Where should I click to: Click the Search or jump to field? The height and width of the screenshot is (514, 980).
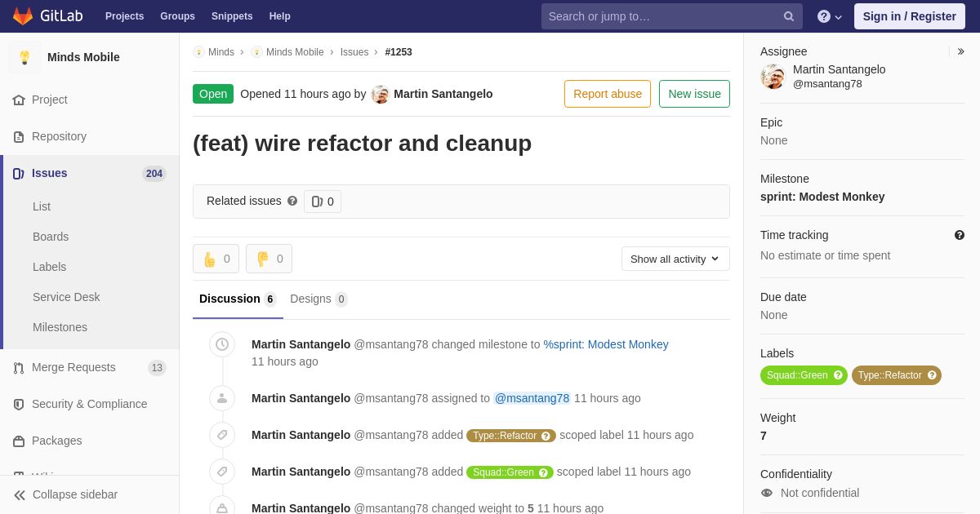pyautogui.click(x=672, y=16)
